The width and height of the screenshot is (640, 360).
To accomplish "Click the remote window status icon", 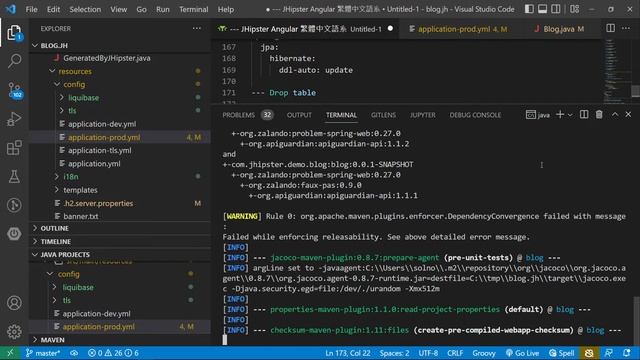I will [x=10, y=353].
